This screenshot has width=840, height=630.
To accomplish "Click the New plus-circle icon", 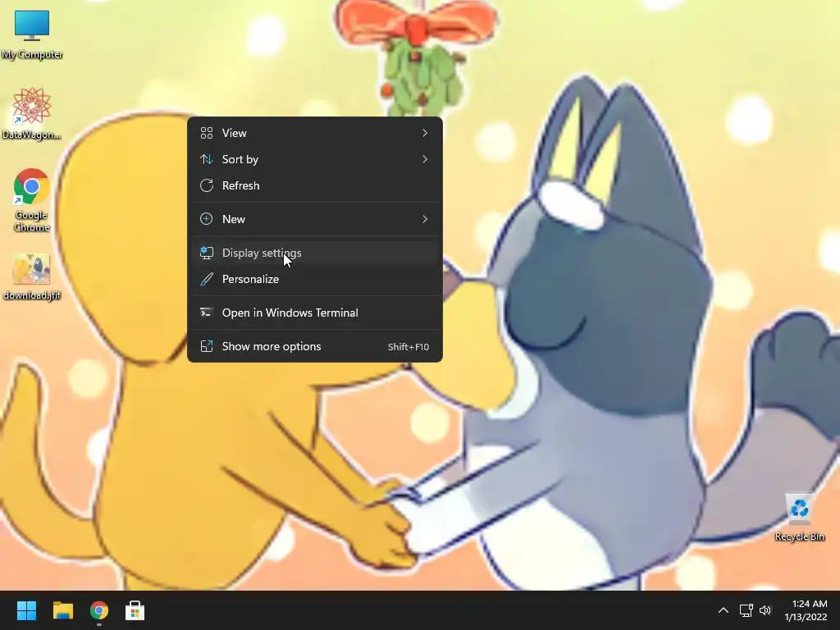I will 206,218.
